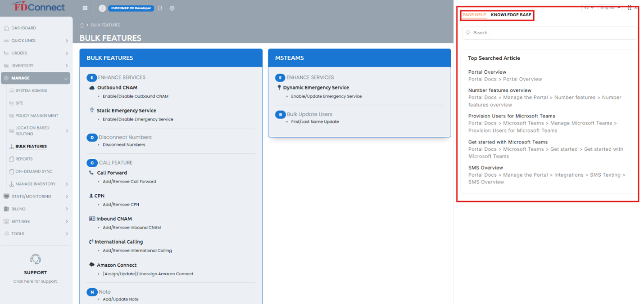Viewport: 644px width, 304px height.
Task: Switch to the Page Help tab
Action: coord(474,15)
